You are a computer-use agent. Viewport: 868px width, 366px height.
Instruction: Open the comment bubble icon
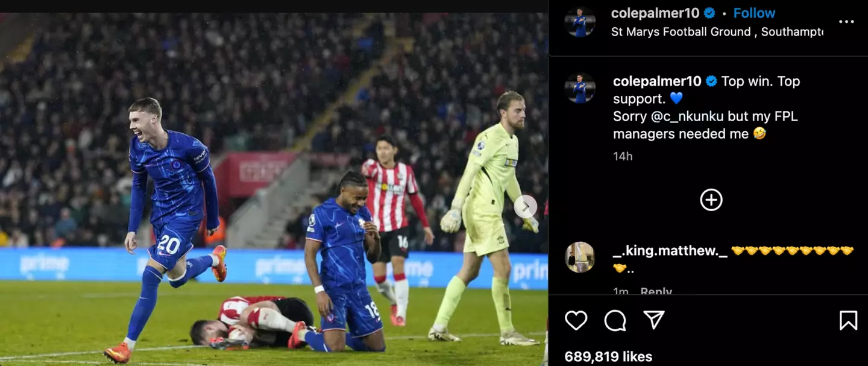615,320
